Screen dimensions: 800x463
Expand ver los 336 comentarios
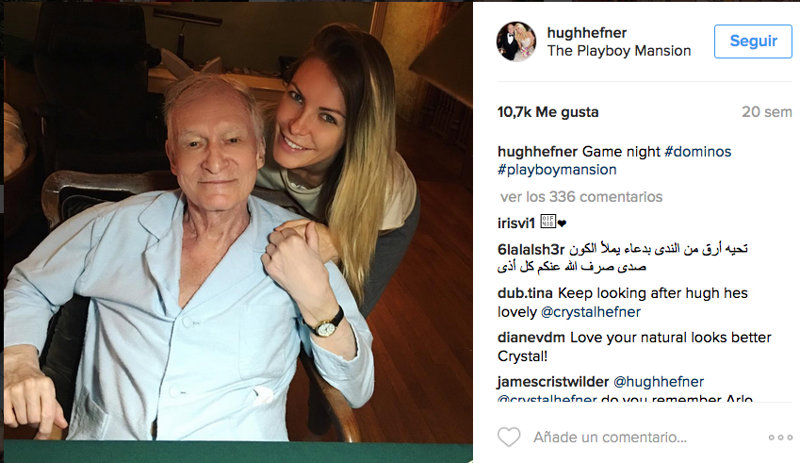click(581, 197)
